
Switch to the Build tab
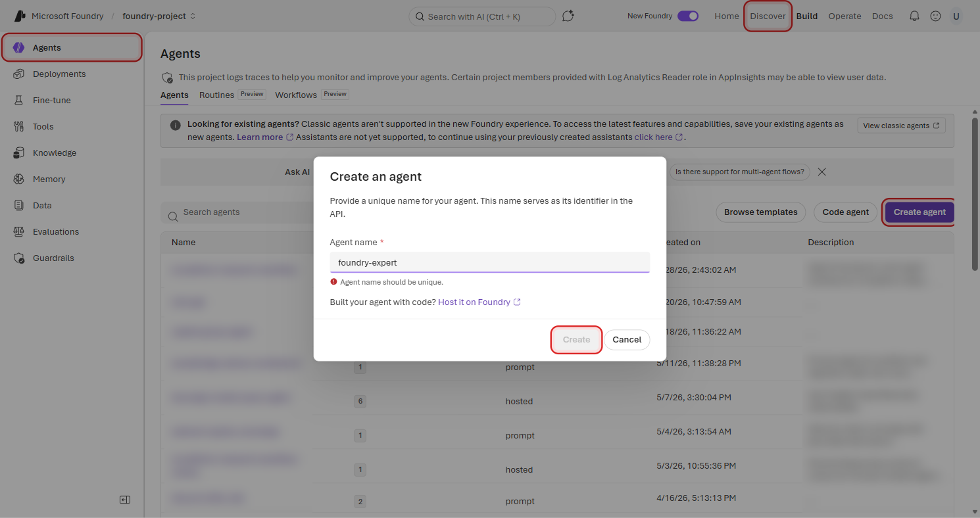point(807,16)
